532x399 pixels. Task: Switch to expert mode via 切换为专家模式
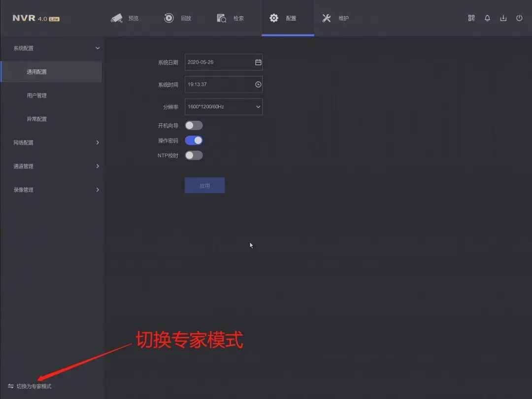34,386
